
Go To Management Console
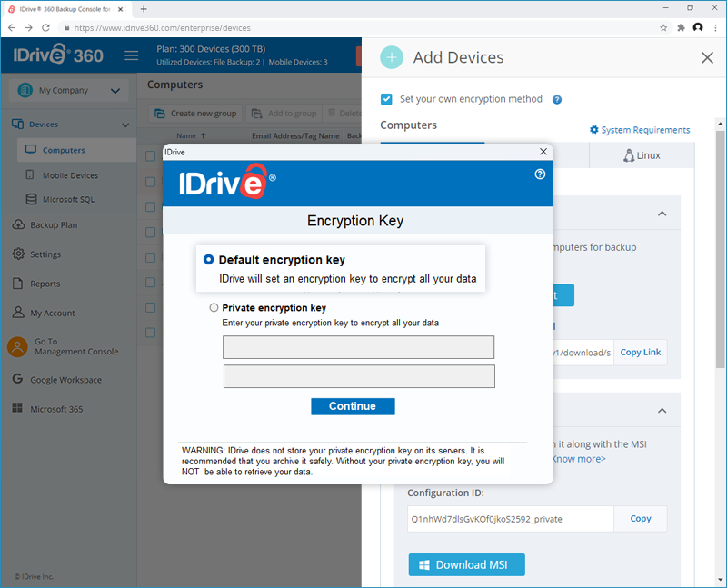(x=76, y=346)
